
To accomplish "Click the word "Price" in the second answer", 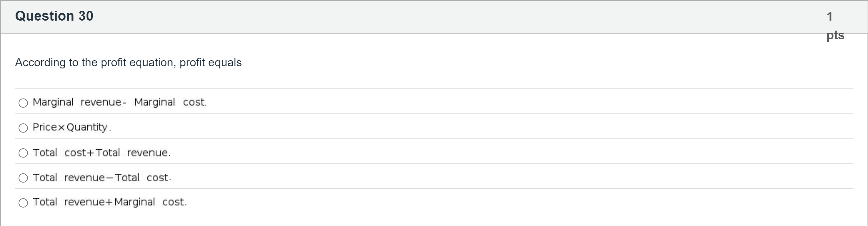I will pyautogui.click(x=44, y=127).
